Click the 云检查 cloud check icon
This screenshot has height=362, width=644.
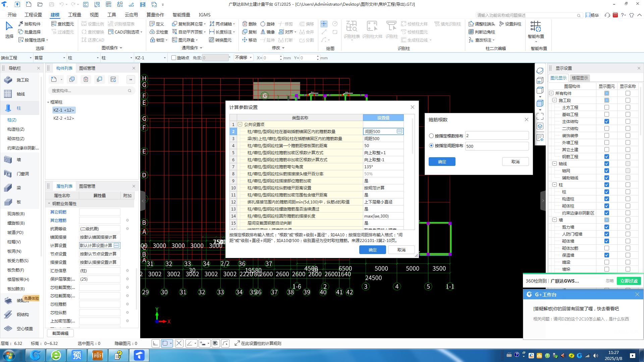[159, 32]
